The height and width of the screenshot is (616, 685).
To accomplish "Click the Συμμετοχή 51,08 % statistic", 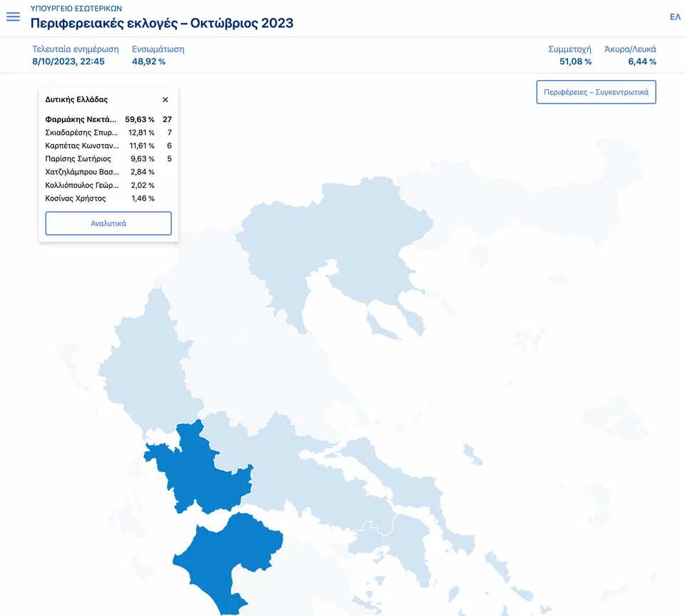I will [x=569, y=56].
